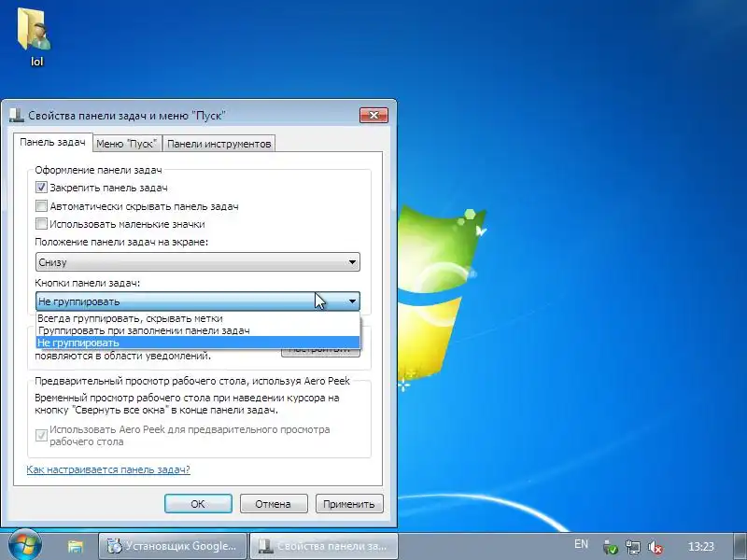The width and height of the screenshot is (747, 560).
Task: Choose Группировать при заполнении панели задач
Action: coord(198,330)
